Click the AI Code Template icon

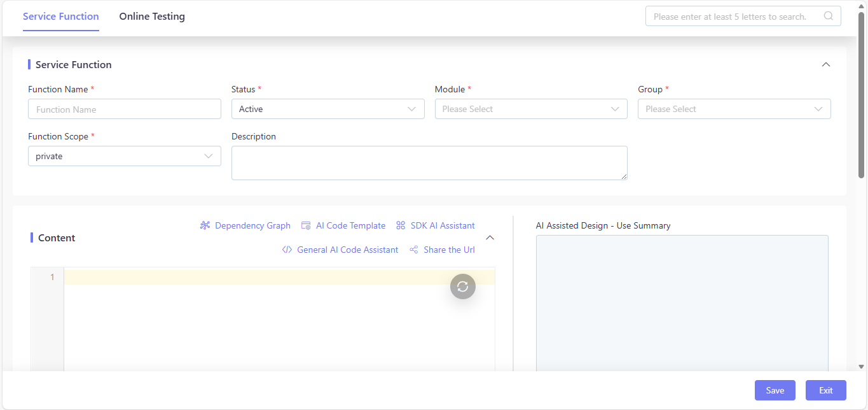tap(306, 225)
